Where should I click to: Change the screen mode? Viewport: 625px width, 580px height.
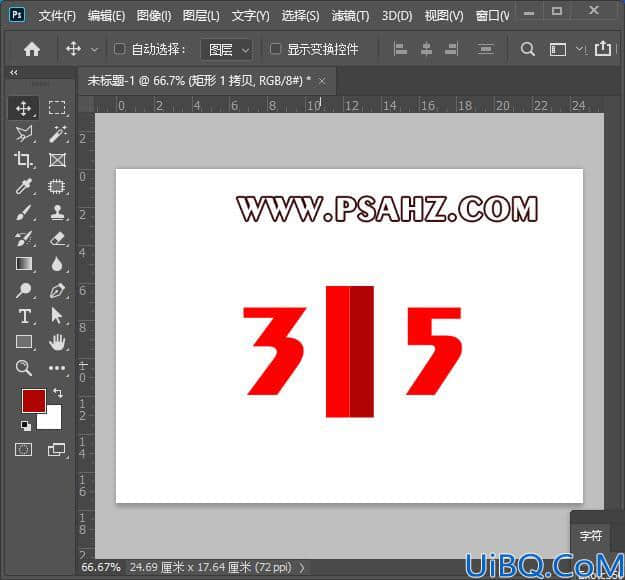pyautogui.click(x=57, y=450)
